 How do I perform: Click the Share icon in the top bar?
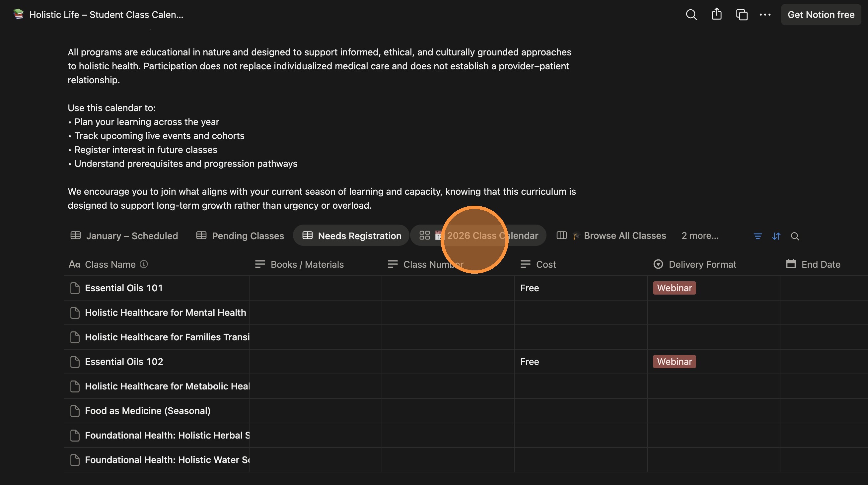tap(716, 15)
